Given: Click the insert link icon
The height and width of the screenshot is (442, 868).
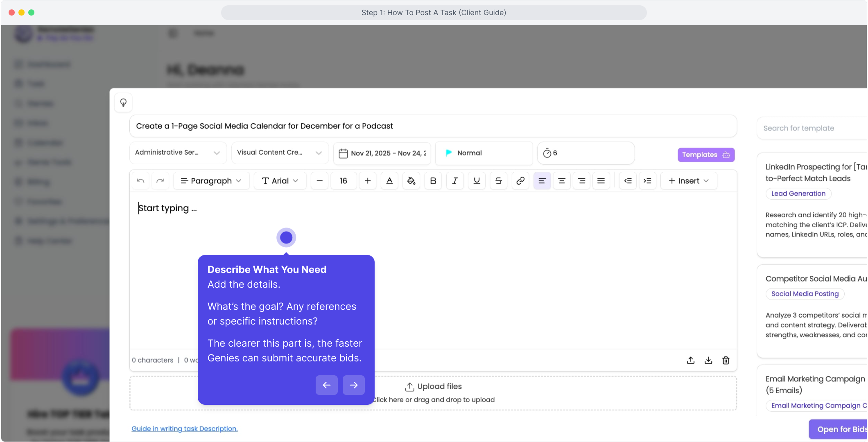Looking at the screenshot, I should tap(520, 181).
